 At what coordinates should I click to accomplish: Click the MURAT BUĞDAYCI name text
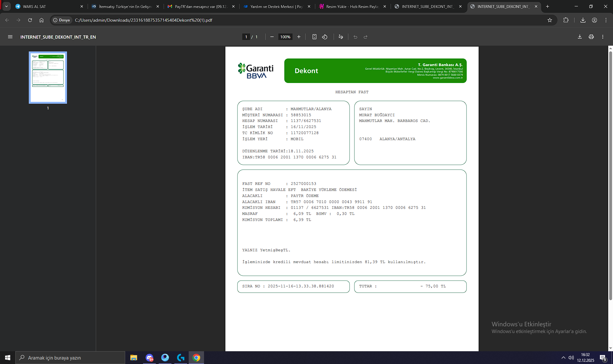tap(377, 115)
